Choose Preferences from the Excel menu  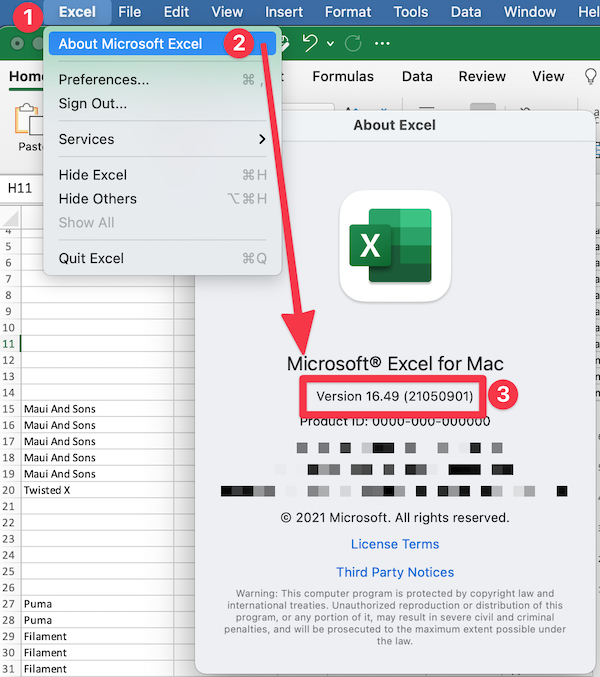(x=104, y=80)
